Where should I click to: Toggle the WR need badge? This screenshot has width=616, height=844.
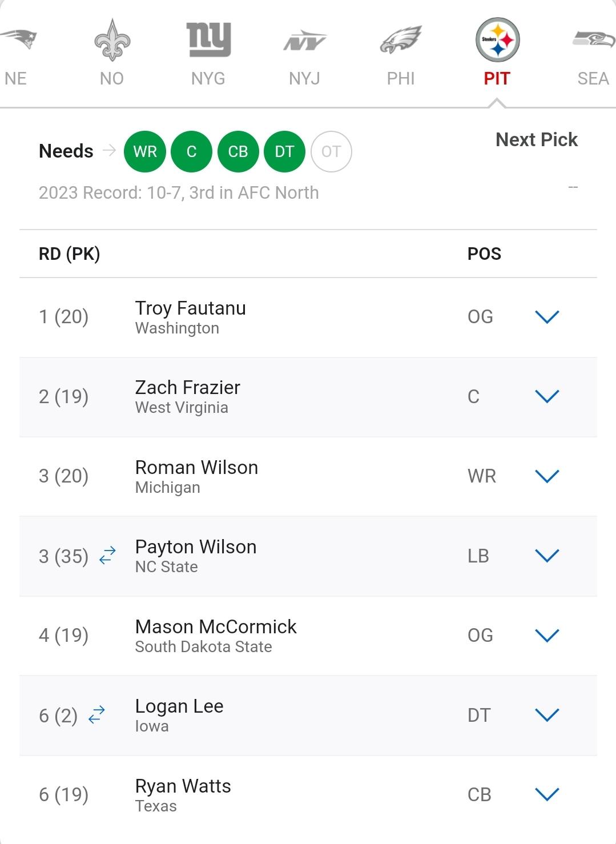point(145,151)
